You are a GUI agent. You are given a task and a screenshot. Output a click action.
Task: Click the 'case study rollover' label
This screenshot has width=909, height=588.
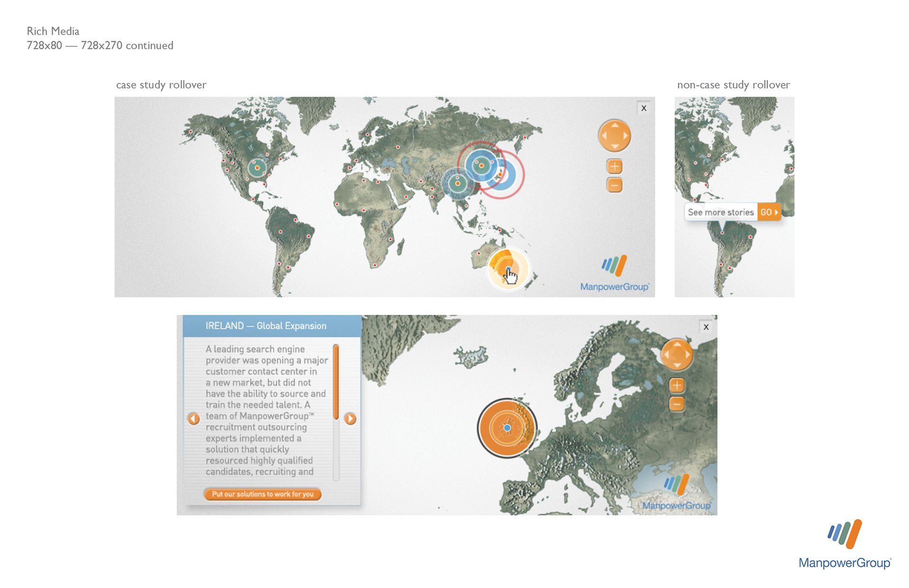coord(161,85)
